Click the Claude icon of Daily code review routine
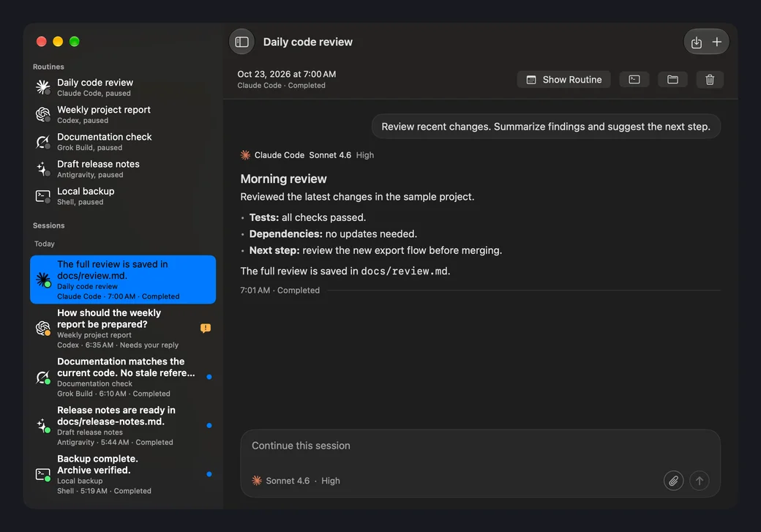761x532 pixels. pos(42,87)
